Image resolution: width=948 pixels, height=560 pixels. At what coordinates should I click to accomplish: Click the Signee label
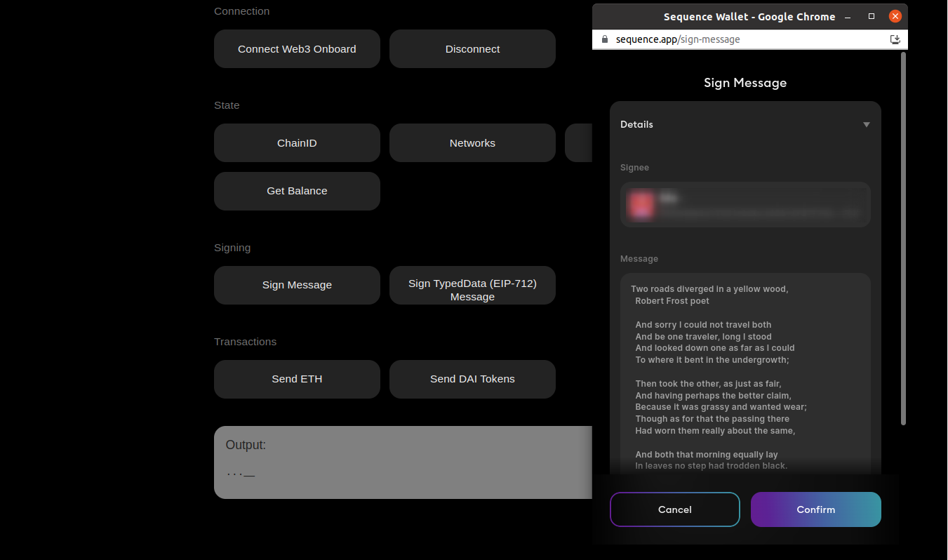(x=634, y=168)
